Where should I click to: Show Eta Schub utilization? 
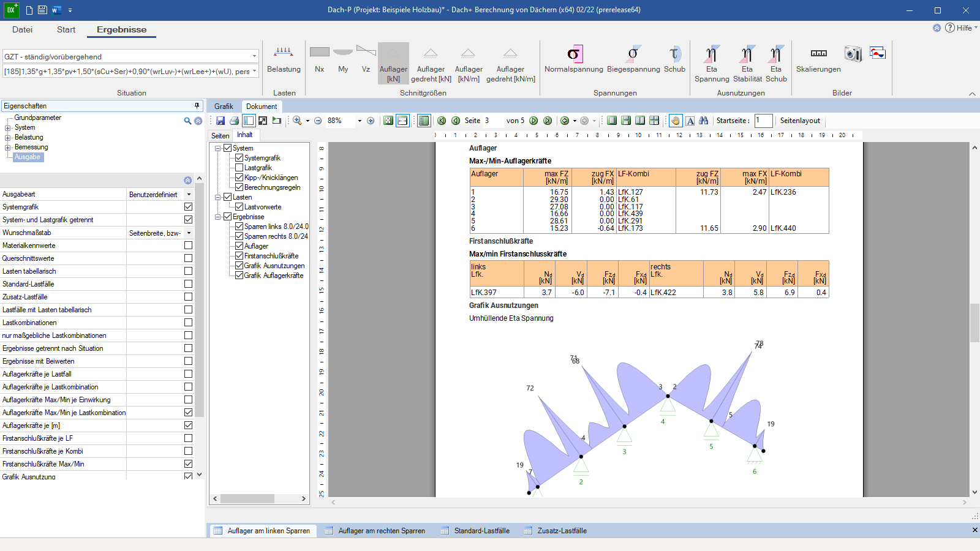pos(776,64)
